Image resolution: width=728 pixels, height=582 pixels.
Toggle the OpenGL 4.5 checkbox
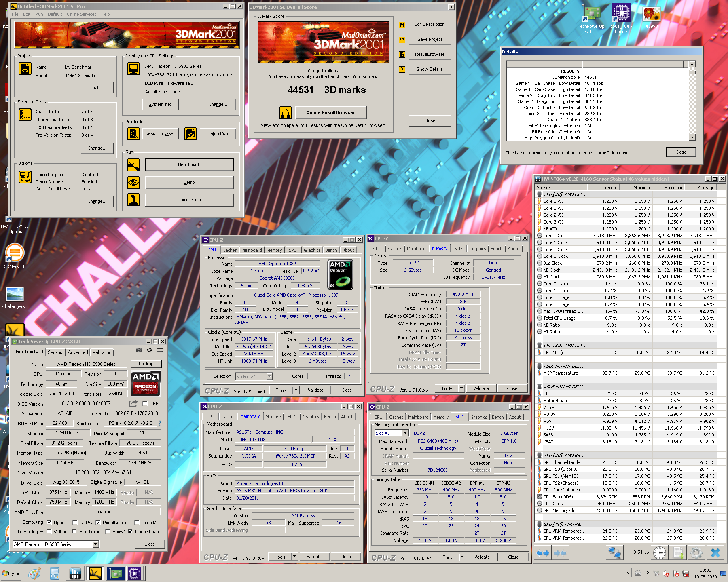pyautogui.click(x=130, y=532)
